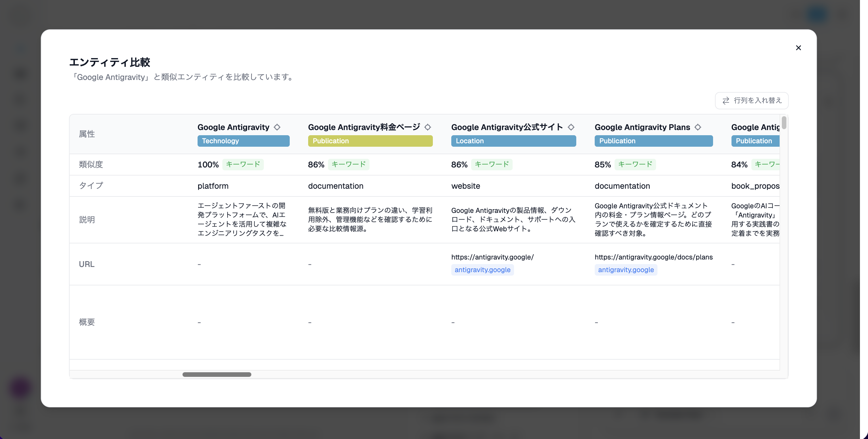This screenshot has height=439, width=868.
Task: Select the キーワード badge next to 100%
Action: tap(243, 164)
